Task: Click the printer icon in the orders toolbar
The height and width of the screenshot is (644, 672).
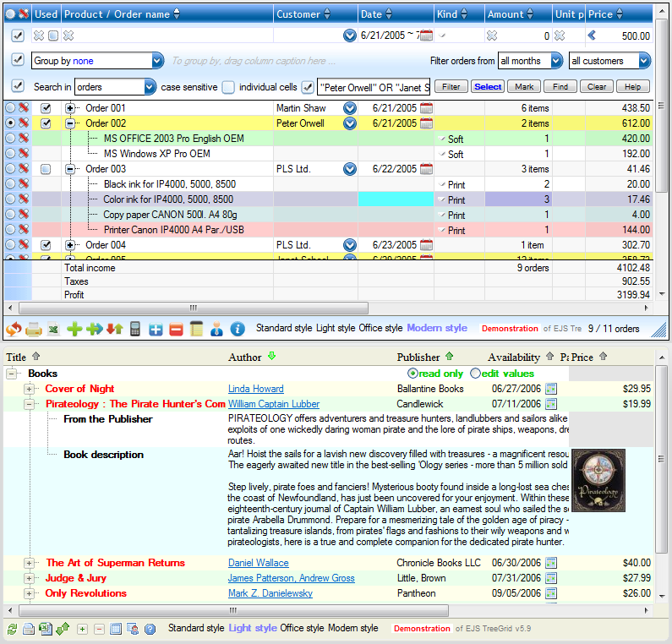Action: point(33,329)
